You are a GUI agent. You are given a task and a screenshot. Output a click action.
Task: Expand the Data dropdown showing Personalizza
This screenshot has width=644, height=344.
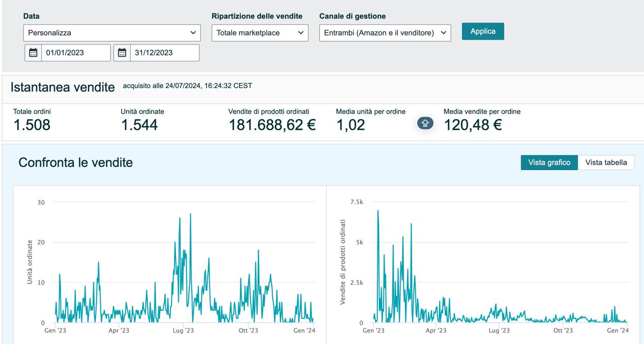pos(112,33)
